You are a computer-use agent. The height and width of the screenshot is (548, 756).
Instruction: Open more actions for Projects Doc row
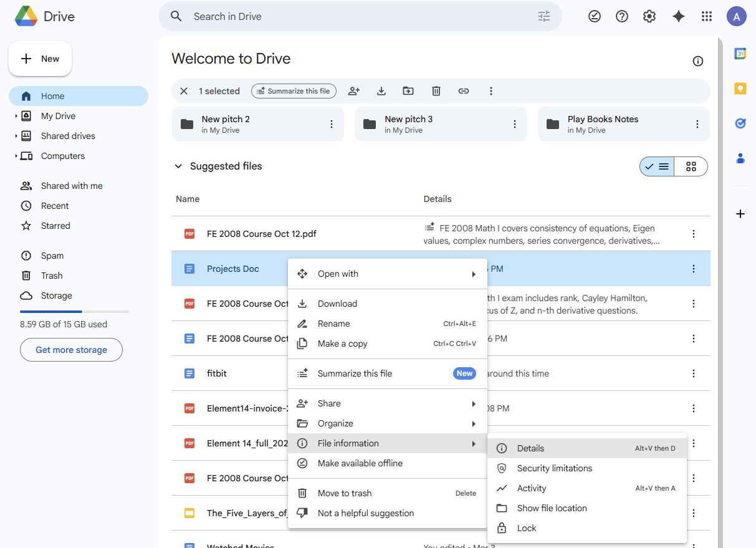click(x=694, y=269)
